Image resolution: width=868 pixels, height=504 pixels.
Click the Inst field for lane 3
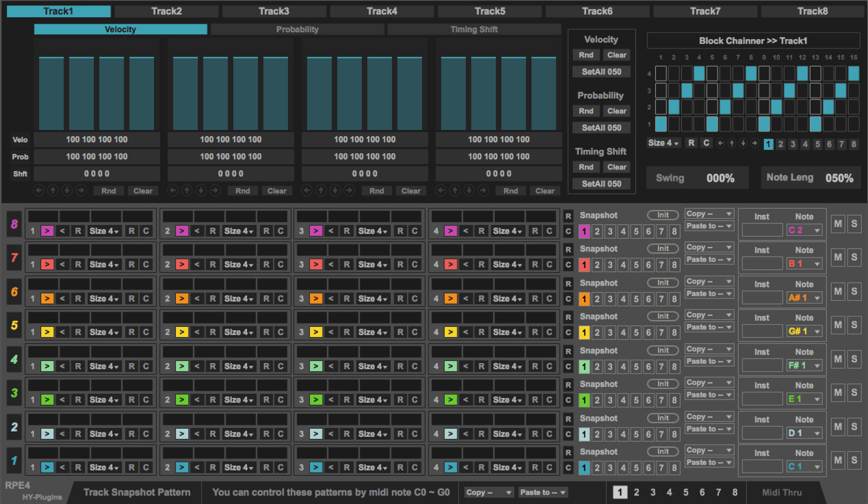pos(761,399)
